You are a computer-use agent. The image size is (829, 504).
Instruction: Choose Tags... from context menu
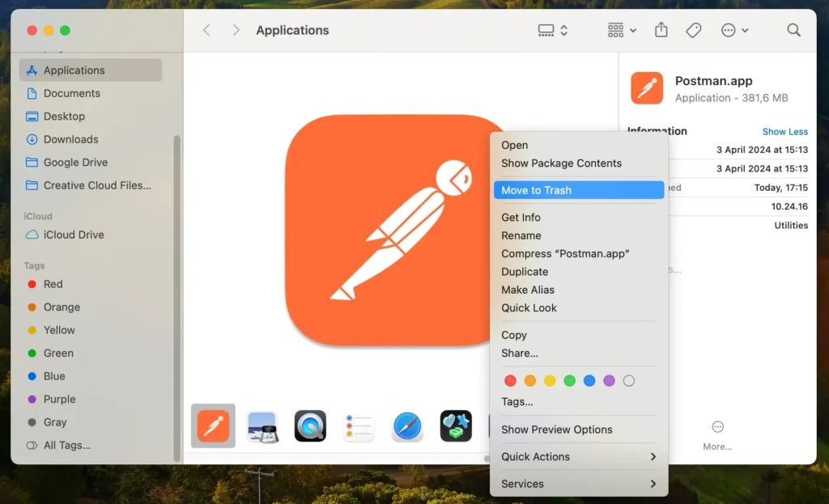click(x=579, y=402)
